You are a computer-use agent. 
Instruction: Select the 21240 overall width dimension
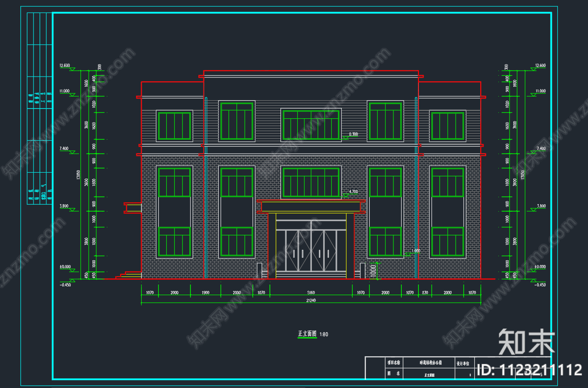(x=311, y=301)
